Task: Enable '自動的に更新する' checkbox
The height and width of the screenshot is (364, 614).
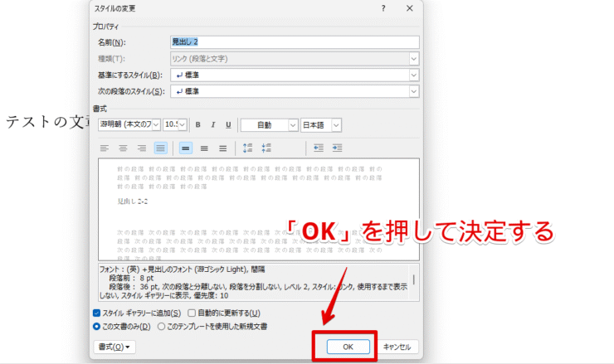Action: click(x=192, y=313)
